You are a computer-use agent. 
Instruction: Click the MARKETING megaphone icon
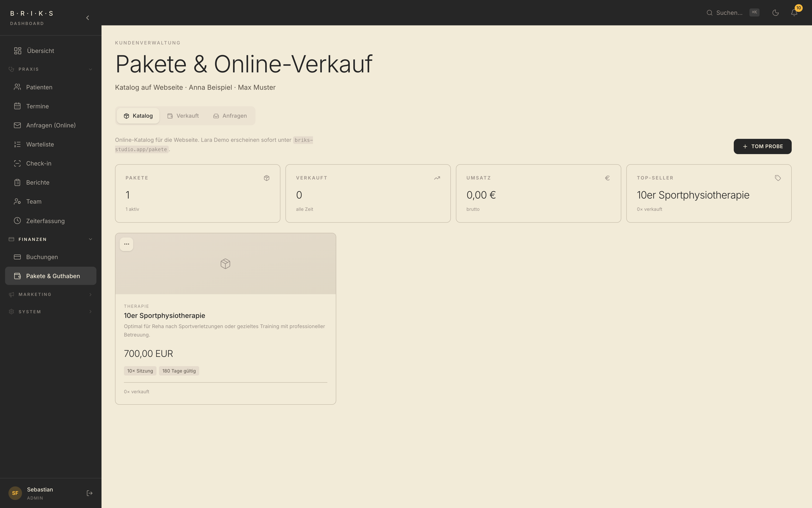[x=11, y=295]
